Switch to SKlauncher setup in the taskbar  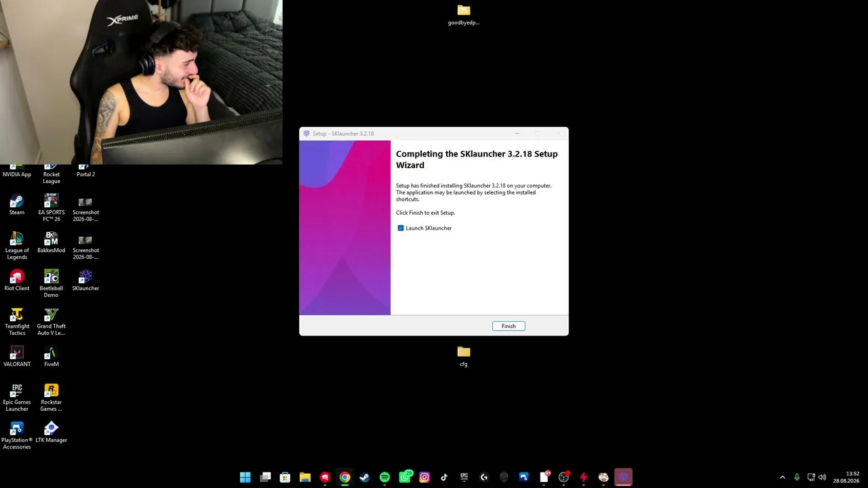tap(623, 477)
